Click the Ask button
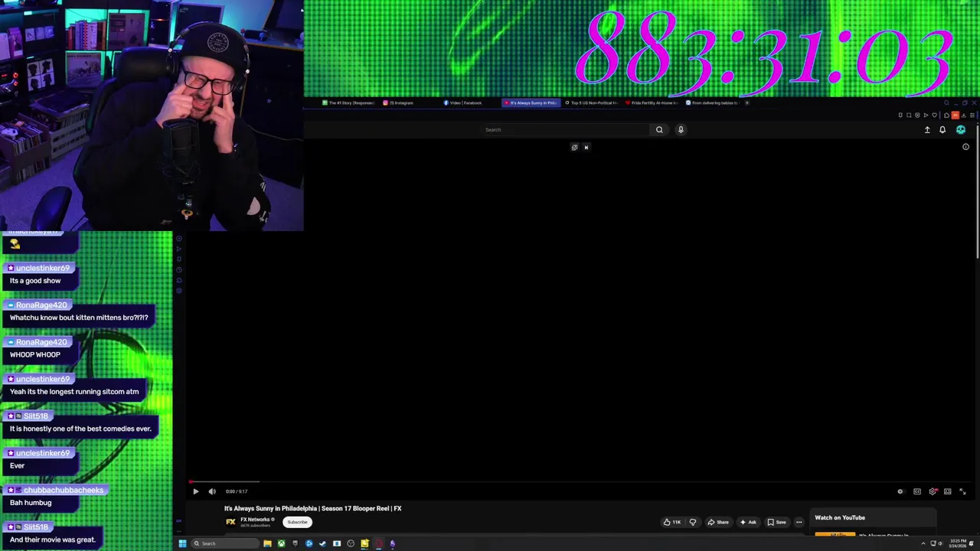 coord(748,522)
